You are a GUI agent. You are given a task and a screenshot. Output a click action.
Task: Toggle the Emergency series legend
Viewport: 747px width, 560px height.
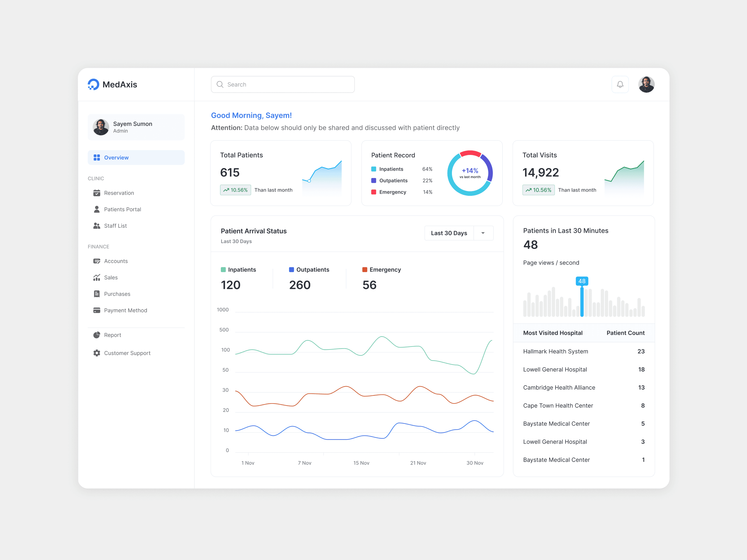[x=381, y=270]
